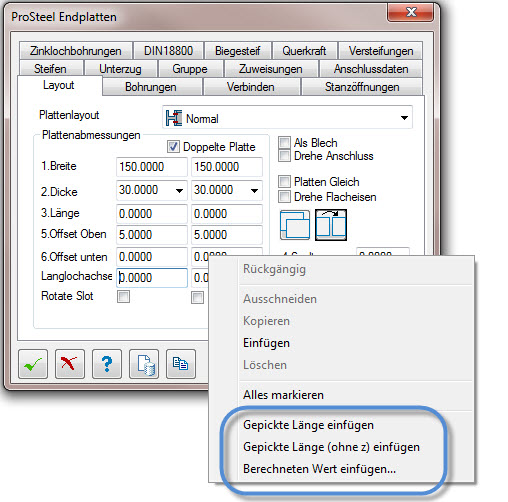Click the first Langlochachse input field

click(x=152, y=278)
